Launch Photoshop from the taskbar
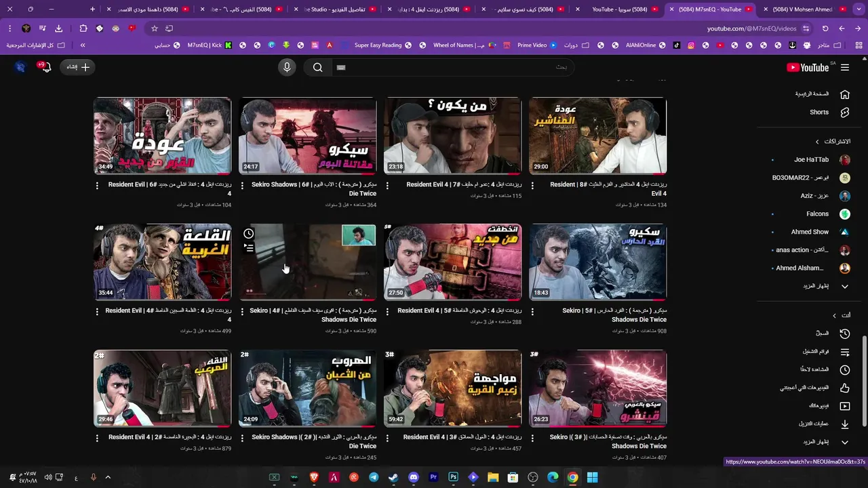The width and height of the screenshot is (868, 488). click(453, 477)
